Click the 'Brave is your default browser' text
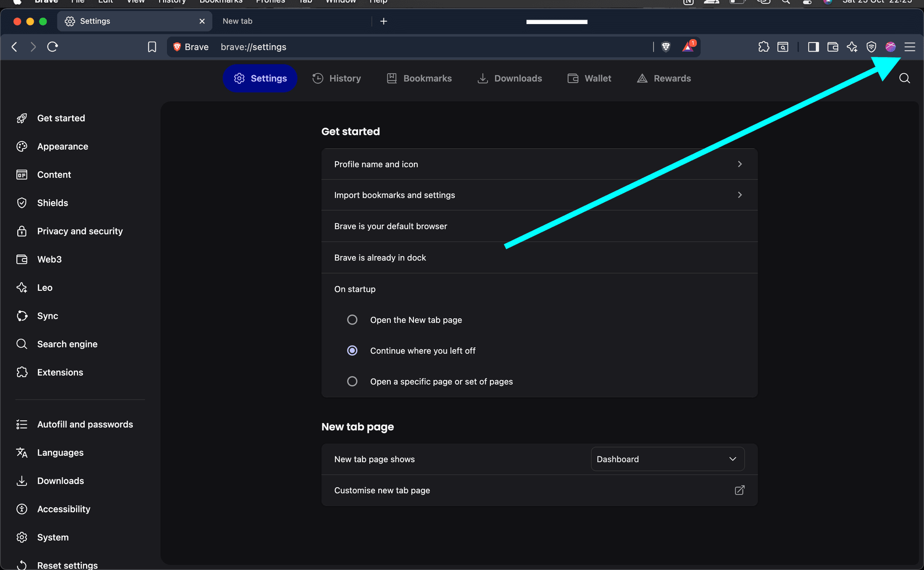This screenshot has height=570, width=924. point(391,226)
